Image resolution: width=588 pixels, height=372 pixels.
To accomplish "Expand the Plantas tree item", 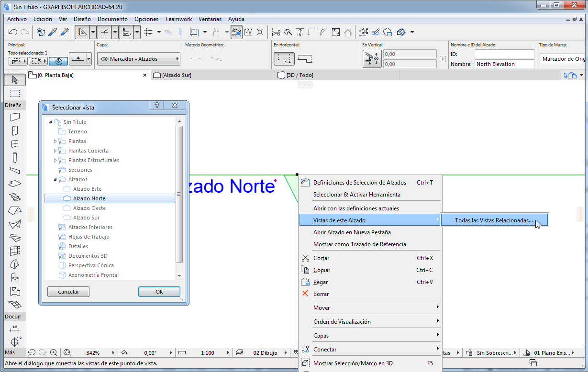I will click(54, 141).
